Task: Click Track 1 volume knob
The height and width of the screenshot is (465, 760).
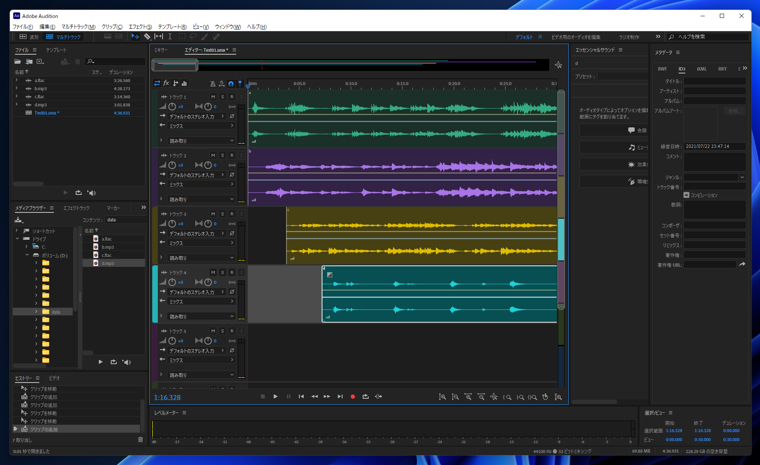Action: tap(172, 107)
